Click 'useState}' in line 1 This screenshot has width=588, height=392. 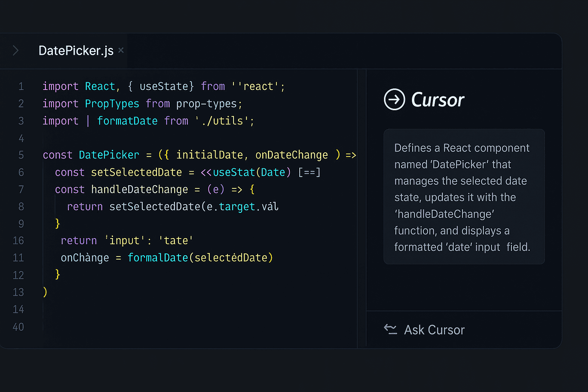tap(167, 87)
